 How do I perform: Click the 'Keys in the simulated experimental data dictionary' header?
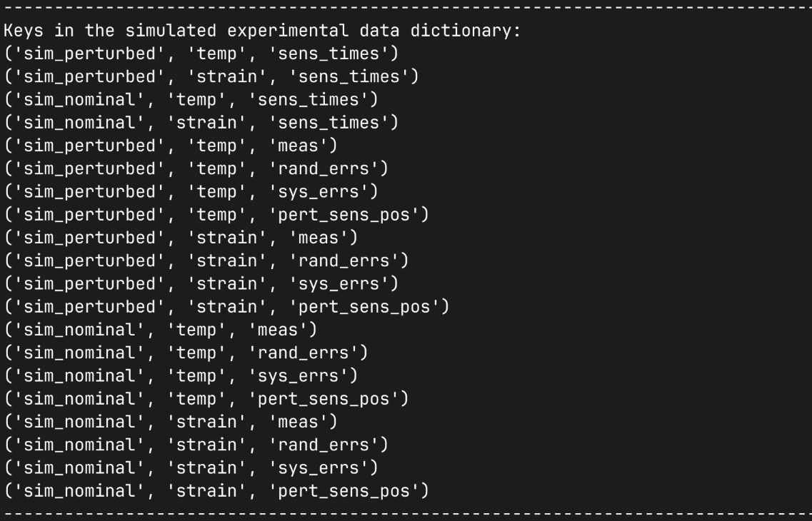(263, 31)
